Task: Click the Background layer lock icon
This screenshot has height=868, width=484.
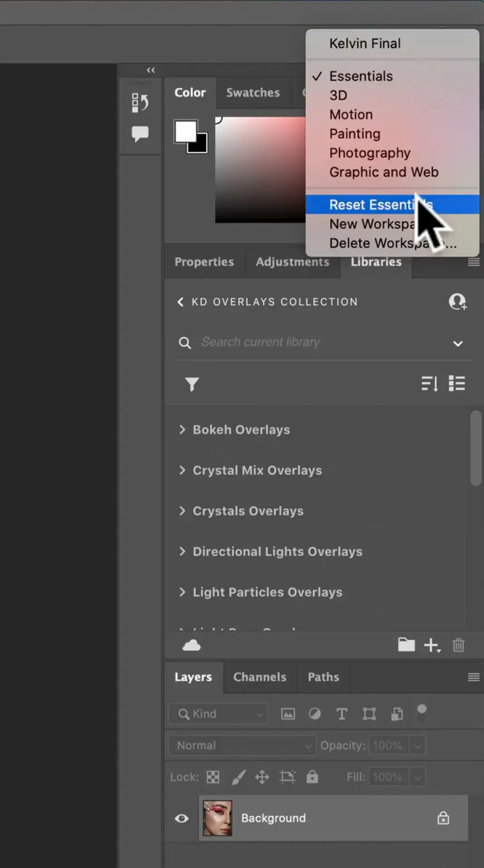Action: click(443, 818)
